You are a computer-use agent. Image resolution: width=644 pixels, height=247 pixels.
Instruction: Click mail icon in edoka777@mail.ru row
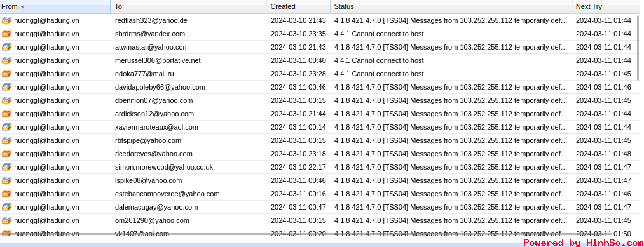tap(6, 74)
